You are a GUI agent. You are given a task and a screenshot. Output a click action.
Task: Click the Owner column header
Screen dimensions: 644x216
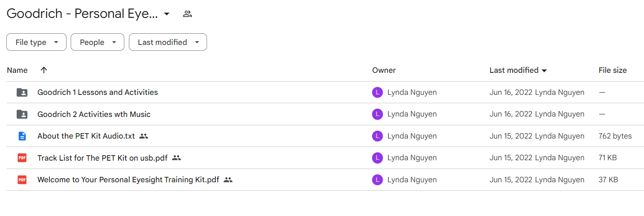coord(384,70)
